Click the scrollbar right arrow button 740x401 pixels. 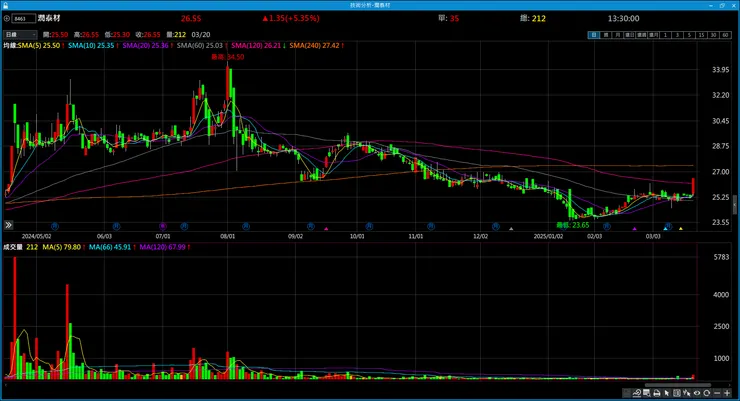pos(730,385)
